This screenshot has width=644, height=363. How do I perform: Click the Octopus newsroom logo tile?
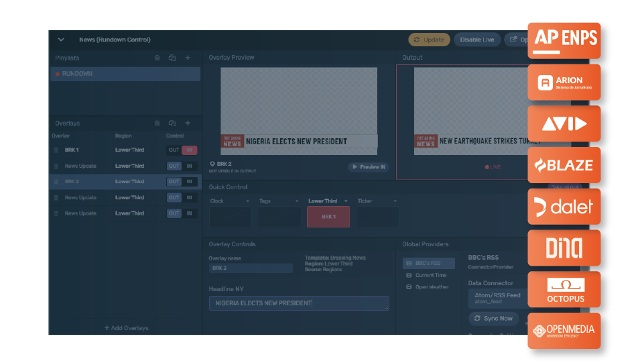click(564, 289)
